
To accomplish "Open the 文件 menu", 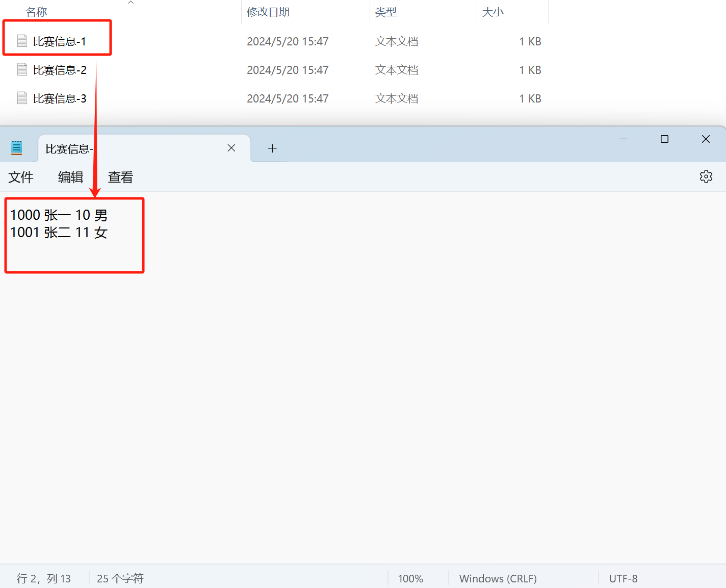I will coord(20,177).
